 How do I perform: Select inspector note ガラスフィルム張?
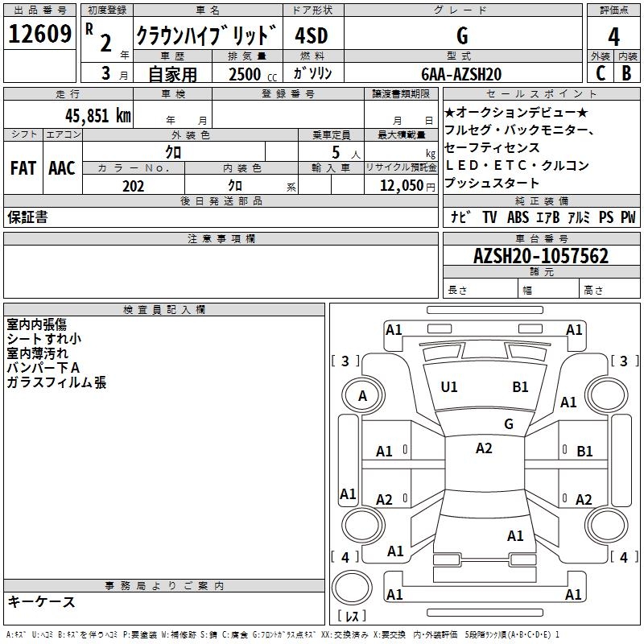coord(56,382)
